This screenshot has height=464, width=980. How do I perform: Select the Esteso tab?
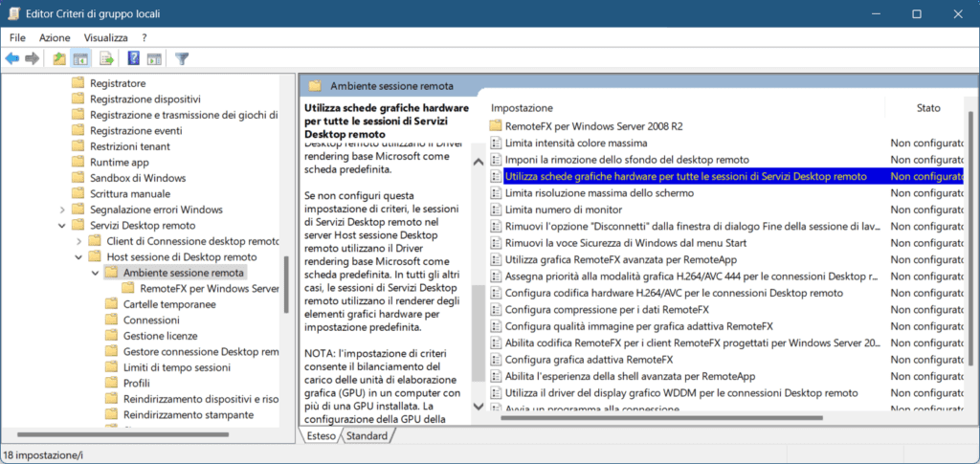(320, 436)
